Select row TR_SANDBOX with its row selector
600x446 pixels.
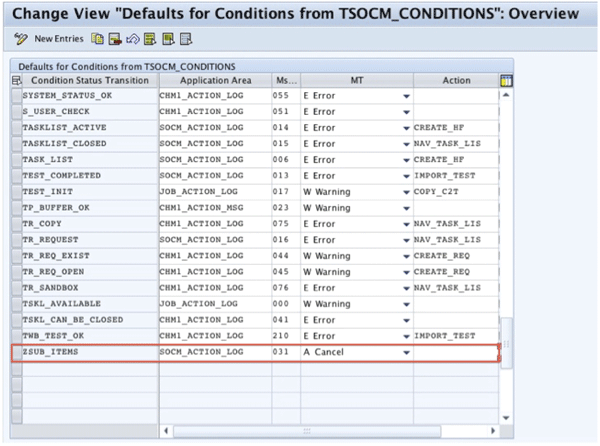(x=16, y=288)
